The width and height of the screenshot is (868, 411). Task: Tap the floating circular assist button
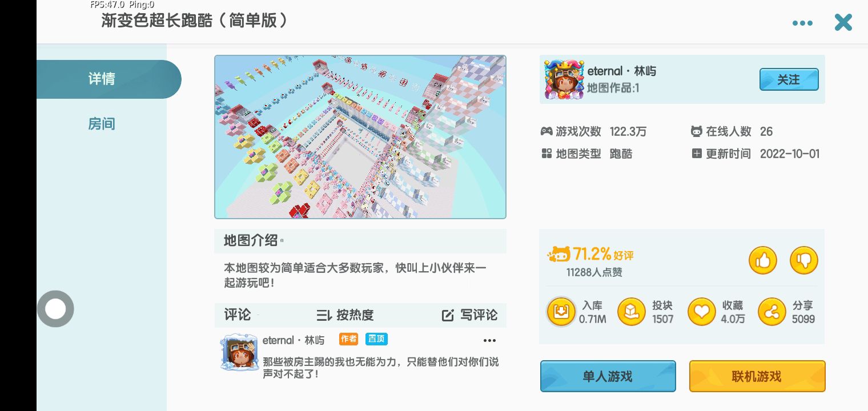tap(55, 309)
